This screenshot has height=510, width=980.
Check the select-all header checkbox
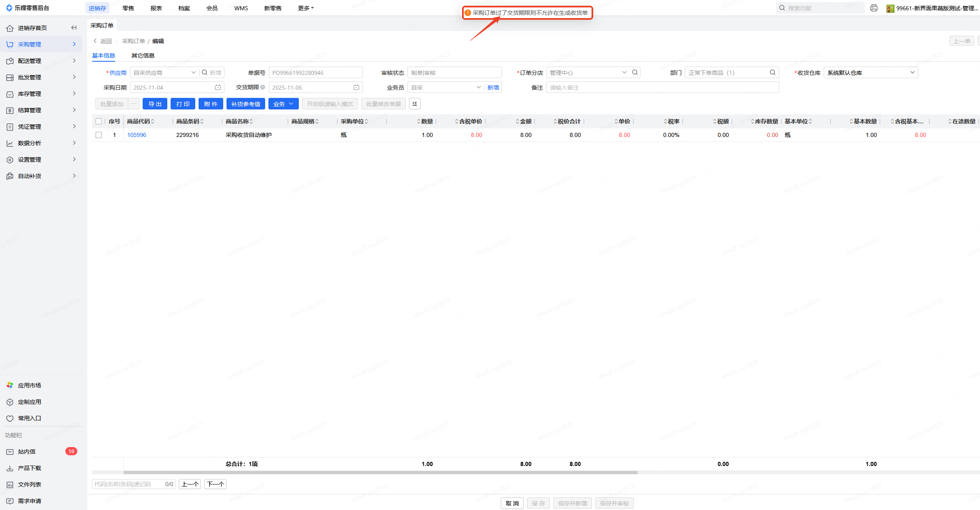click(x=99, y=121)
